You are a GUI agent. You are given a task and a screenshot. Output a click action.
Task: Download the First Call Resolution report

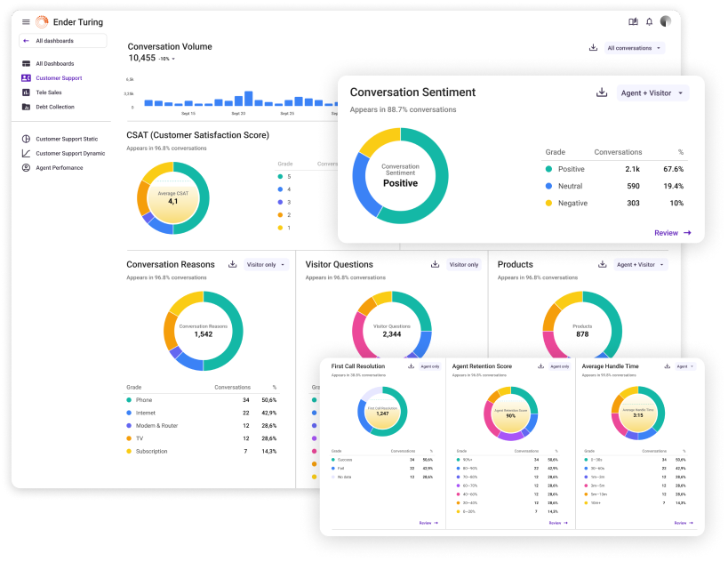tap(411, 366)
